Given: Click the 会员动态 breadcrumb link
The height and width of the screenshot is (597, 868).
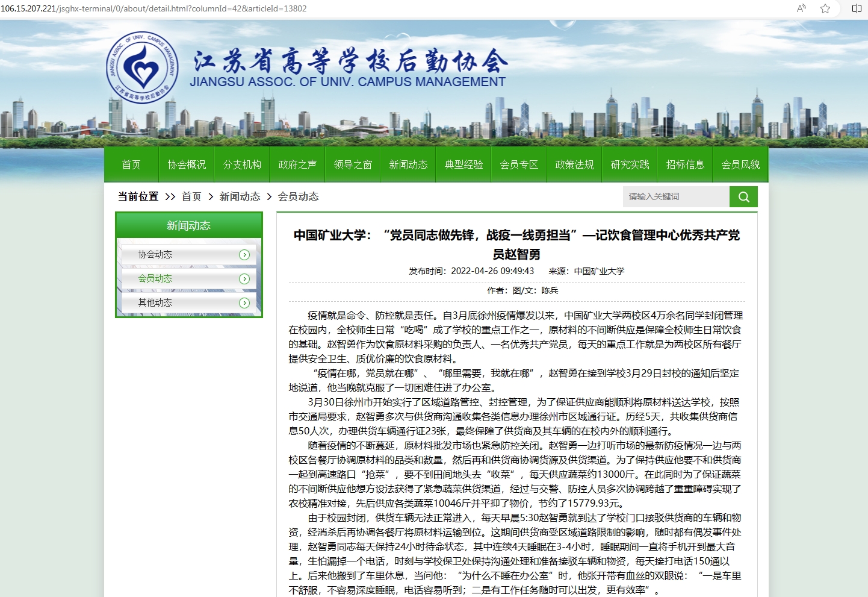Looking at the screenshot, I should pos(298,196).
